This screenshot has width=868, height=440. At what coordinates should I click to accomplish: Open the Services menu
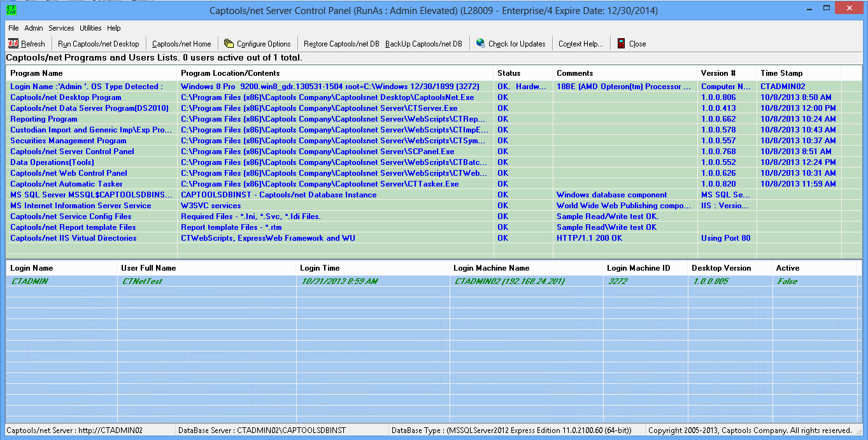tap(61, 28)
